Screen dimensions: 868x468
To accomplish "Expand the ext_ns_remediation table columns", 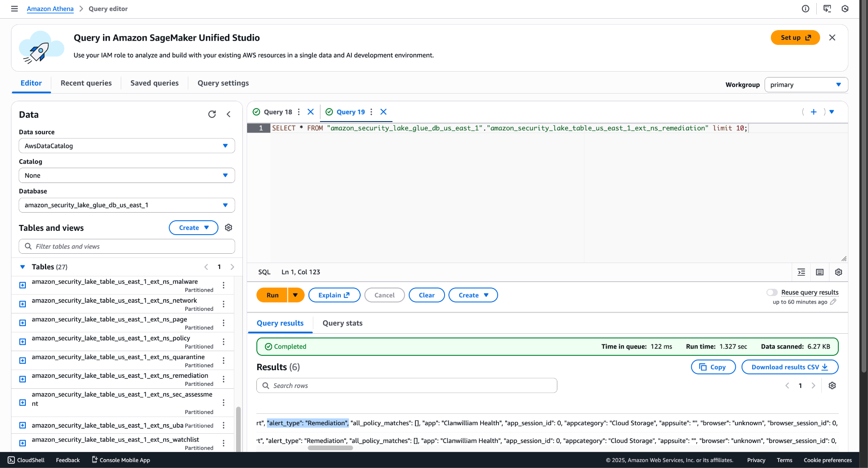I will pos(23,379).
